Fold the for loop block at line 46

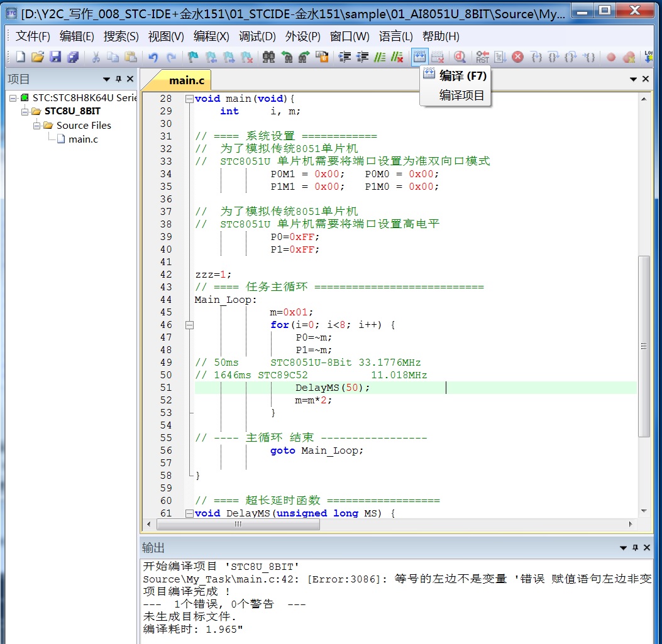click(190, 325)
